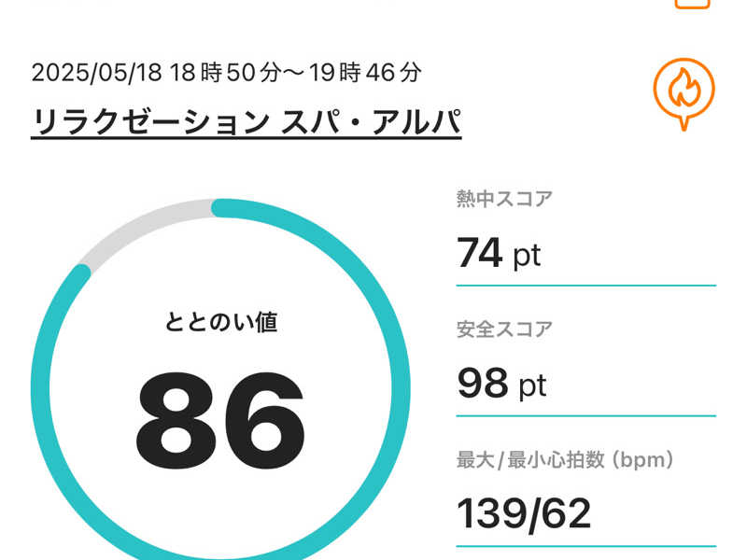Tap the orange flame map pin icon

(684, 94)
